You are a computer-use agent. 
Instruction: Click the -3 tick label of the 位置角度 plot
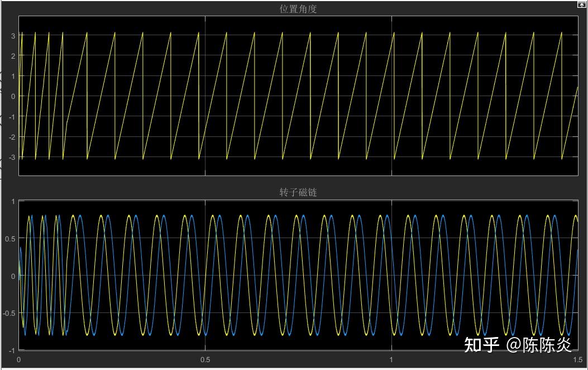pyautogui.click(x=12, y=157)
